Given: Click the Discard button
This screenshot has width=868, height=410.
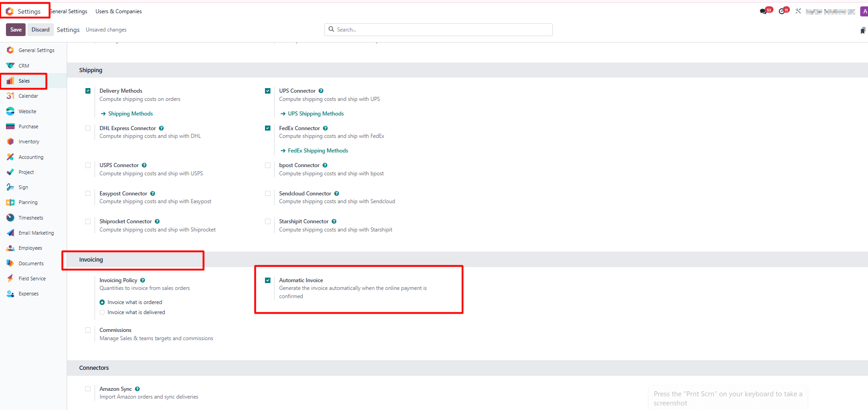Looking at the screenshot, I should click(41, 30).
